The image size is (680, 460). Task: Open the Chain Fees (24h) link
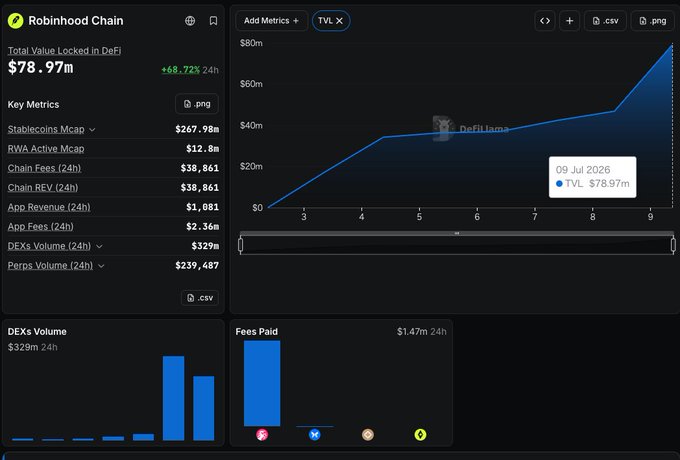click(x=44, y=168)
